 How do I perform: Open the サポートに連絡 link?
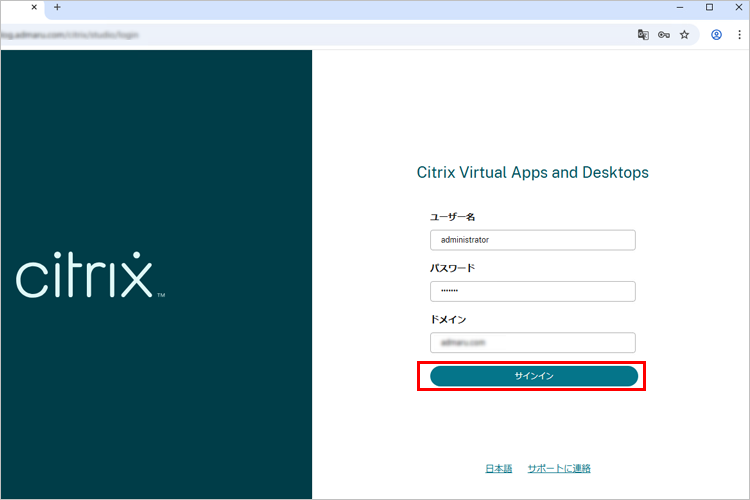tap(559, 468)
